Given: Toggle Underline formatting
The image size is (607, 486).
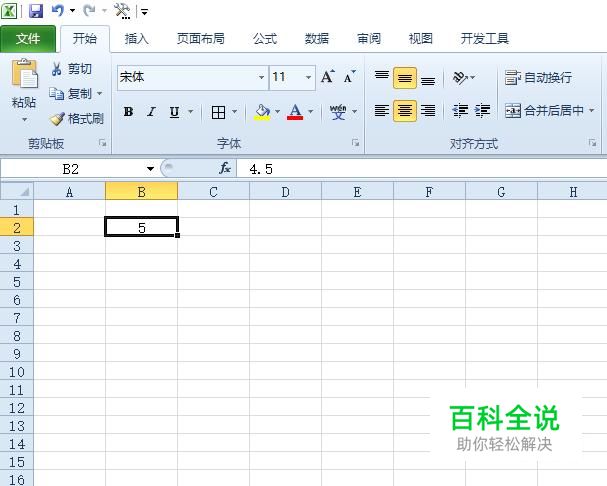Looking at the screenshot, I should [175, 112].
